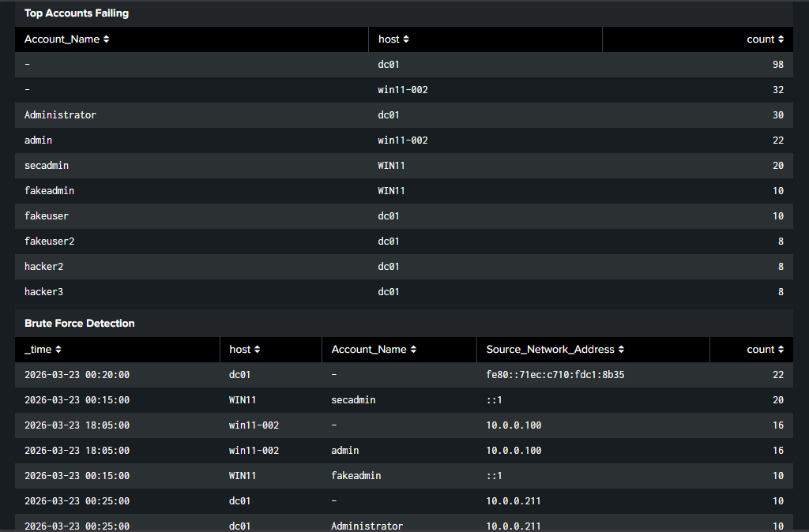Click the sort icon on count in Brute Force Detection
This screenshot has height=532, width=809.
click(781, 349)
